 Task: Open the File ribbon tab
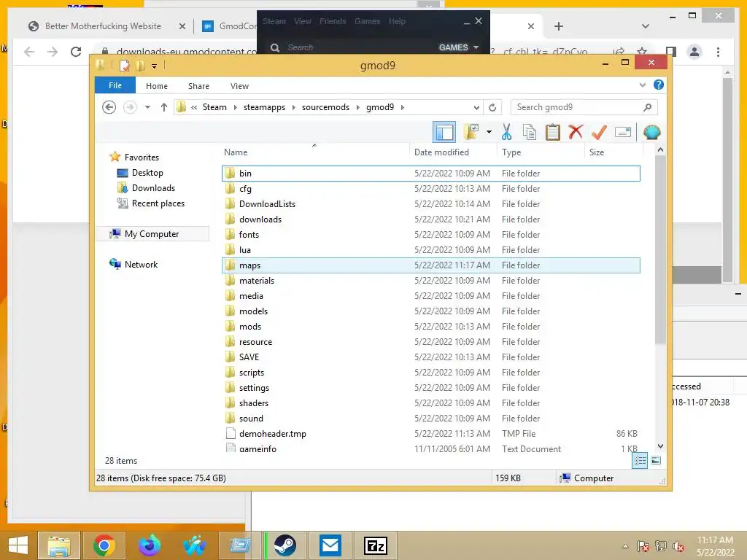(x=115, y=86)
